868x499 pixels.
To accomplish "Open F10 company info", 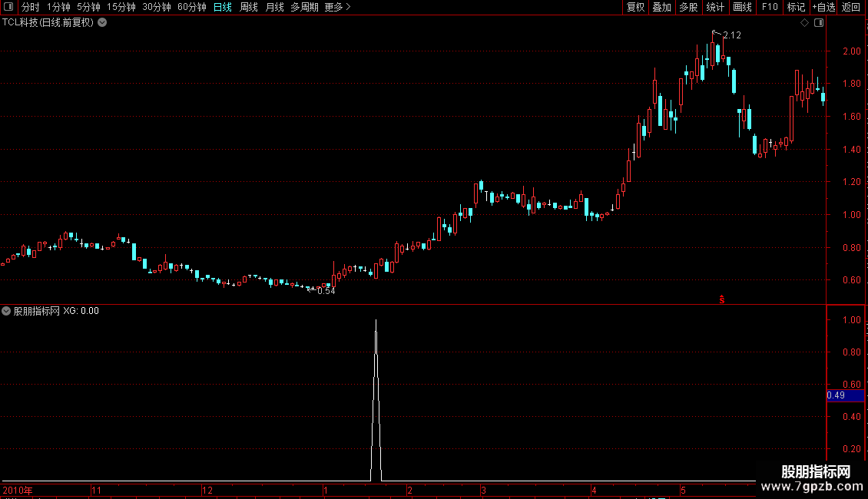I will click(770, 7).
